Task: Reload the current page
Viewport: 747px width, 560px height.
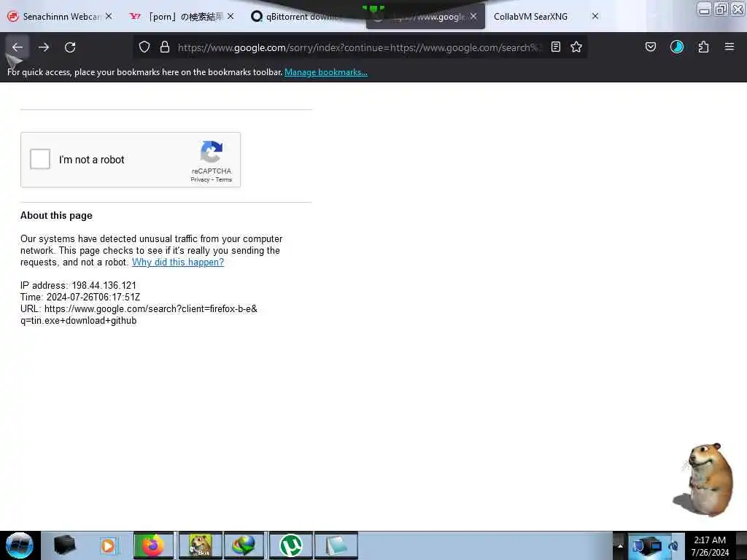Action: (70, 47)
